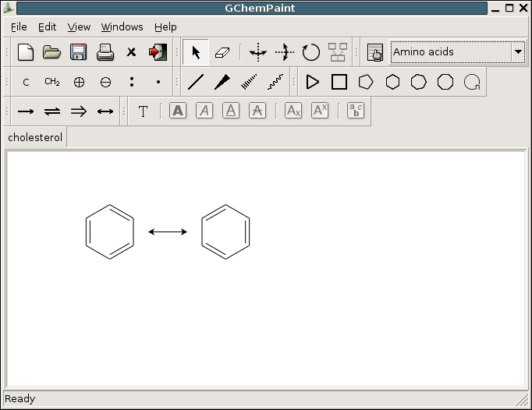Pick the text tool
Screen dimensions: 532x410
(x=143, y=111)
